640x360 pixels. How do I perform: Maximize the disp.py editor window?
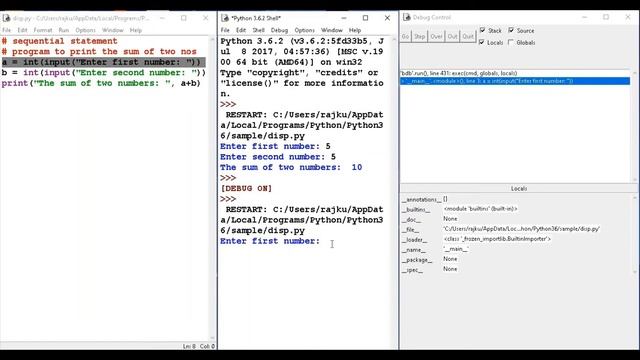(x=184, y=18)
